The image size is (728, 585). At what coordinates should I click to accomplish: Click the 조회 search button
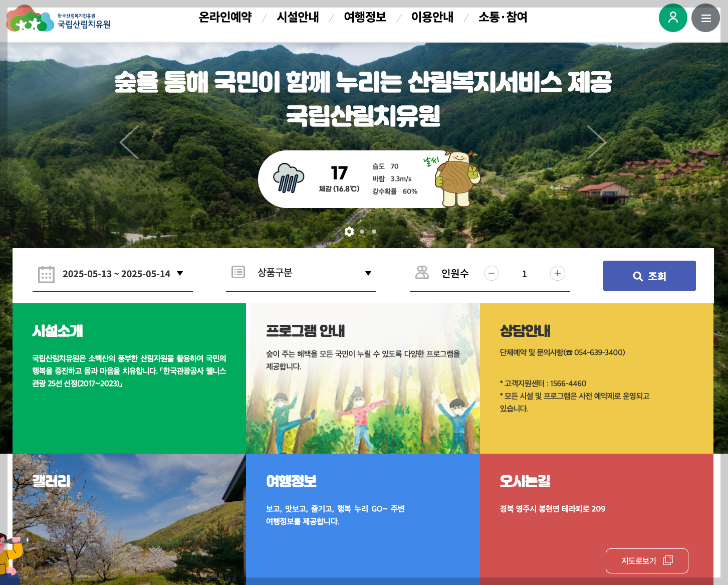649,275
